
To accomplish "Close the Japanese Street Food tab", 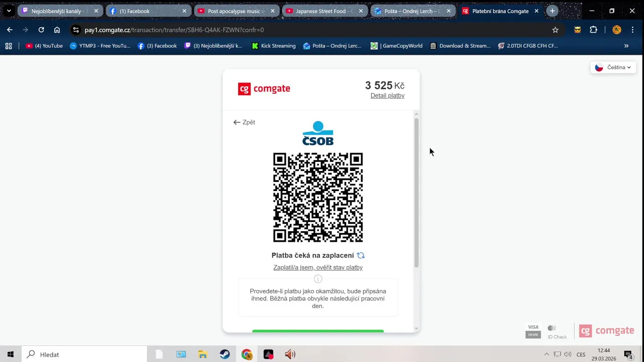I will [x=361, y=11].
